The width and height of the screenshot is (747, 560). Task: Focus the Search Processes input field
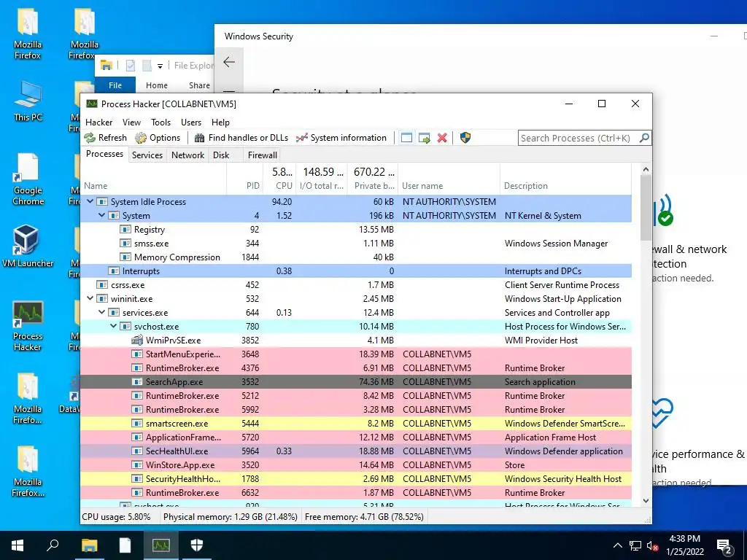click(578, 138)
